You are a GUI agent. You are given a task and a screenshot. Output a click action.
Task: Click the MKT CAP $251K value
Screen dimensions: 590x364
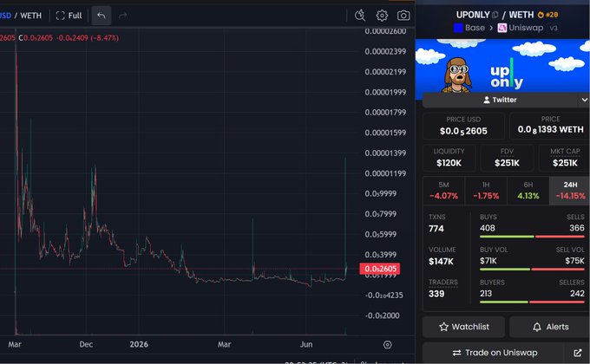(565, 163)
